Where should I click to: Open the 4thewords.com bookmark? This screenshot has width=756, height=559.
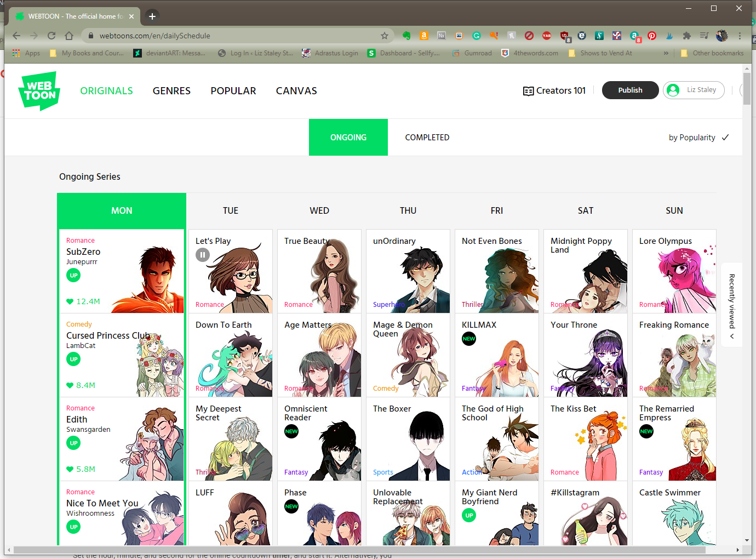(530, 53)
